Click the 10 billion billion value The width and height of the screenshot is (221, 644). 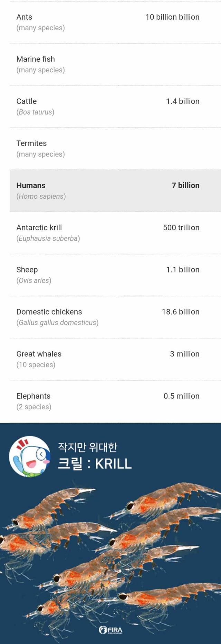[172, 17]
